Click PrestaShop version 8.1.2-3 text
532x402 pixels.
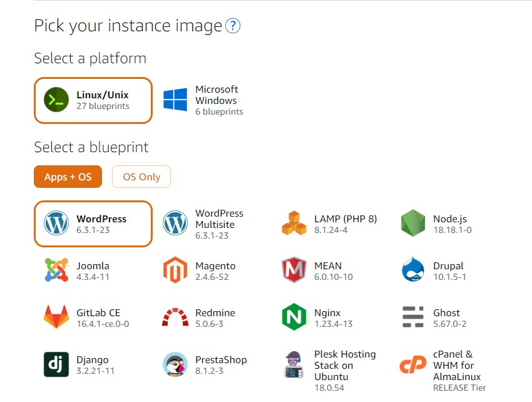209,371
